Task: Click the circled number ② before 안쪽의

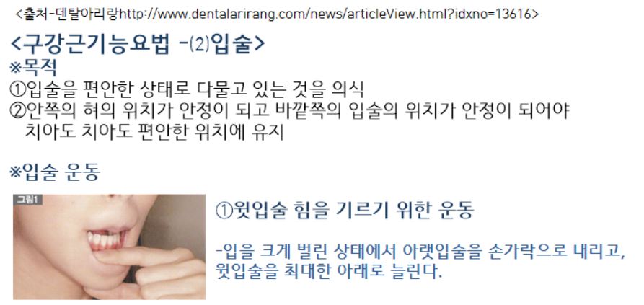Action: click(x=17, y=110)
